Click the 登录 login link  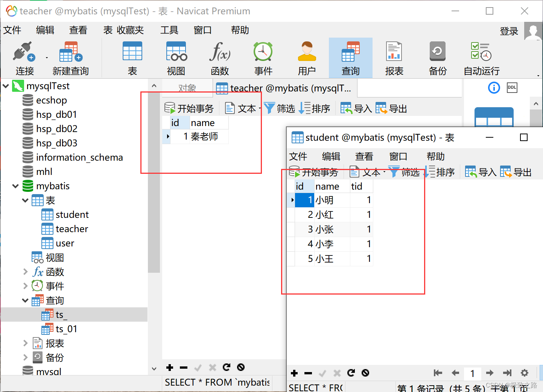point(509,31)
